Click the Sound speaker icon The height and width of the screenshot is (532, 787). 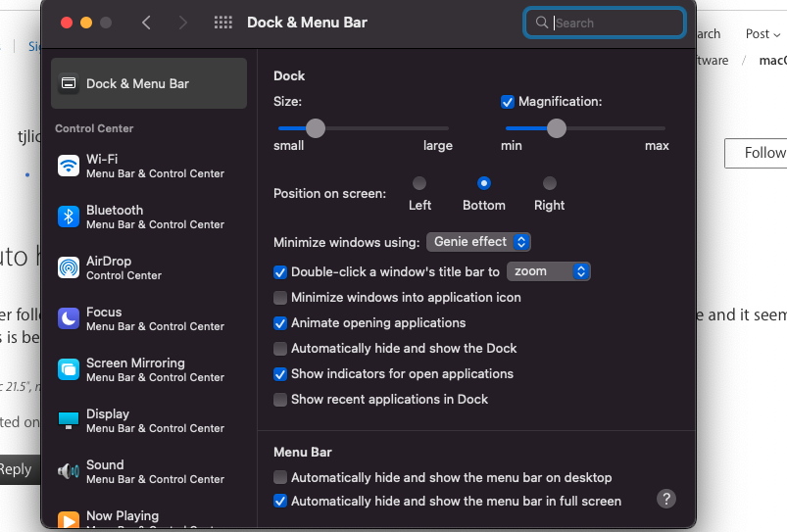[69, 471]
